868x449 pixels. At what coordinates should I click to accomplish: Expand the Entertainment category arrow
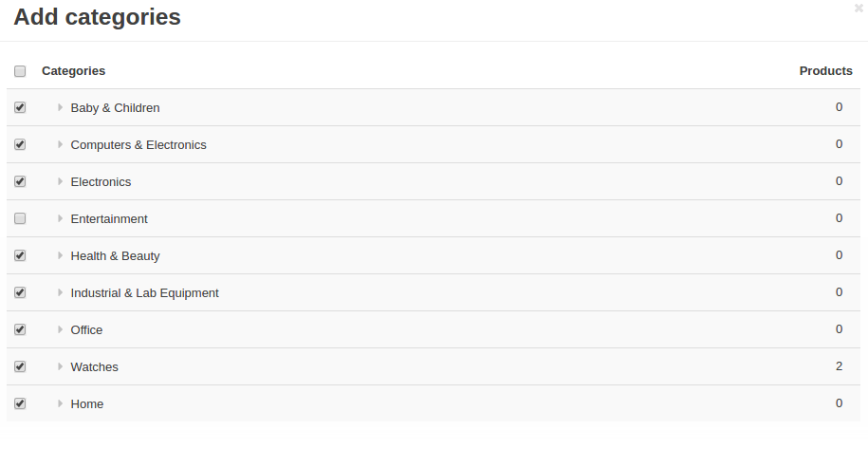click(x=61, y=218)
